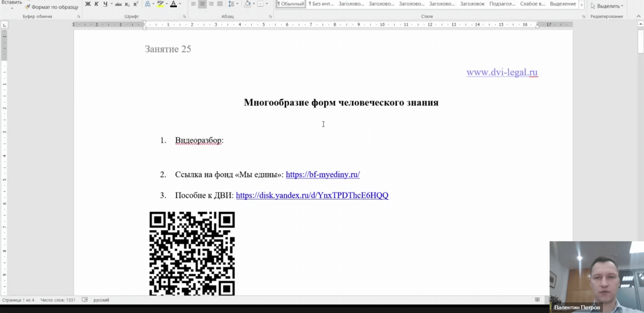Viewport: 644px width, 313px height.
Task: Click the title "Многообразие форм человеческого знания"
Action: click(341, 102)
